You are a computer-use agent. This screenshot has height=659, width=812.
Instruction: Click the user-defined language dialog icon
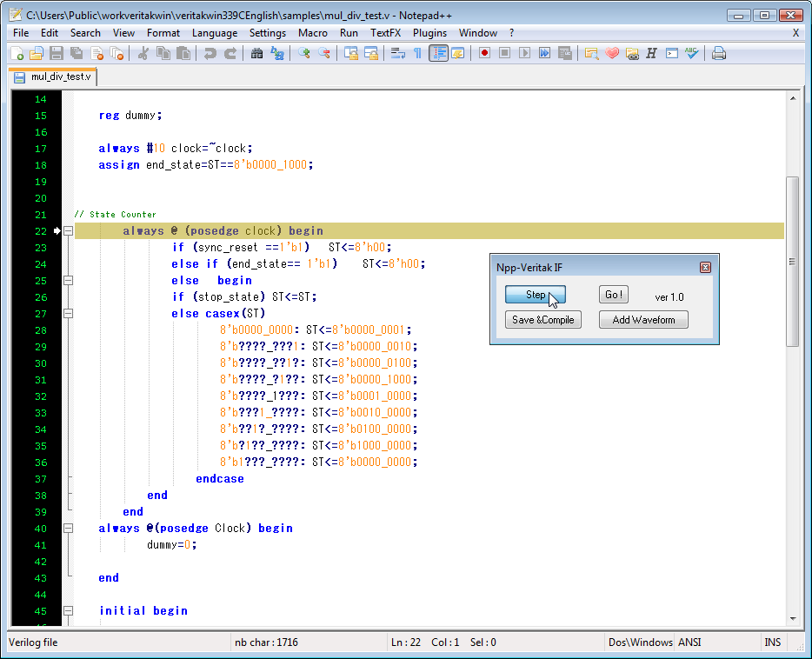pyautogui.click(x=458, y=53)
